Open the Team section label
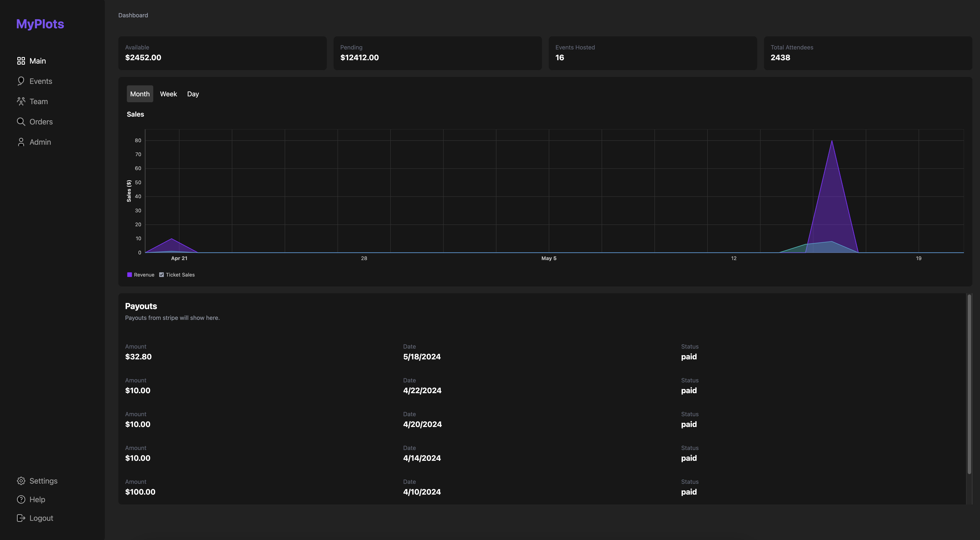The width and height of the screenshot is (980, 540). [39, 101]
